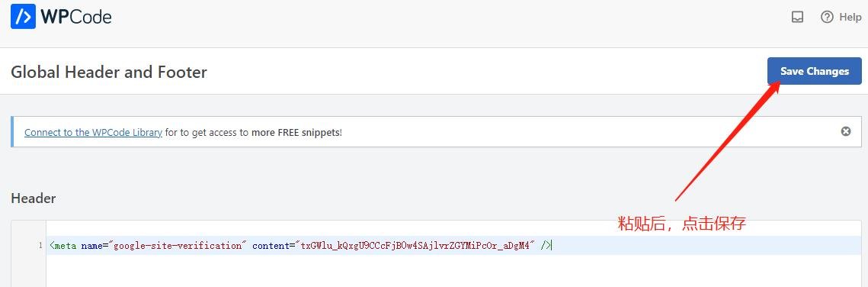The width and height of the screenshot is (868, 287).
Task: Click the WPCode blue logo icon
Action: click(x=23, y=17)
